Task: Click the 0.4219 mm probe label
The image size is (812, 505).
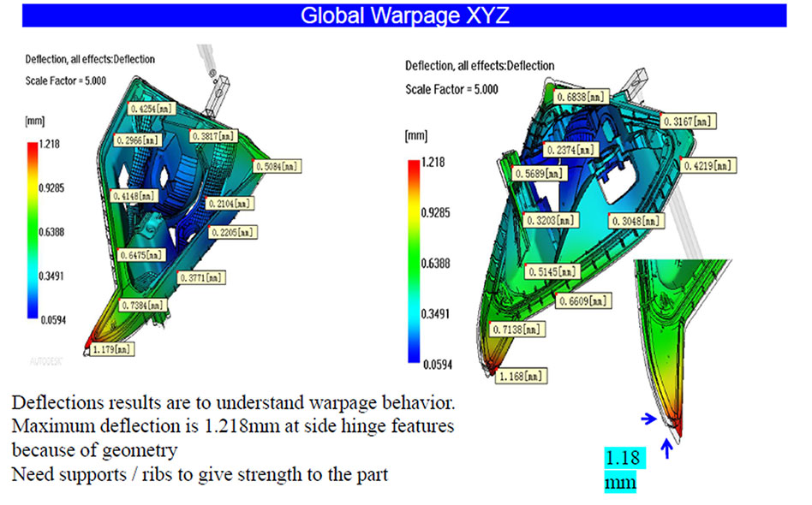Action: click(708, 165)
